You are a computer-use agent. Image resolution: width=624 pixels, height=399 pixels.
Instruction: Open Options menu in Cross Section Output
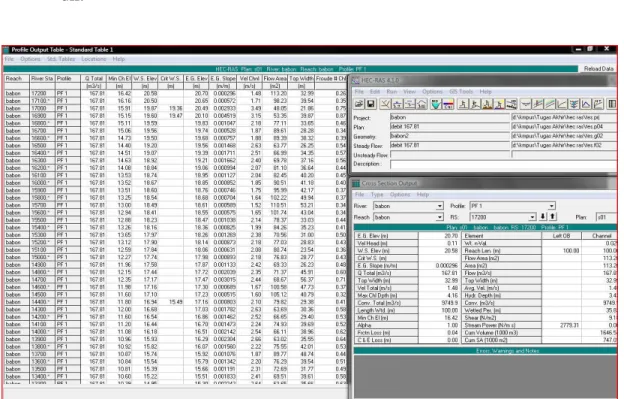(x=400, y=195)
